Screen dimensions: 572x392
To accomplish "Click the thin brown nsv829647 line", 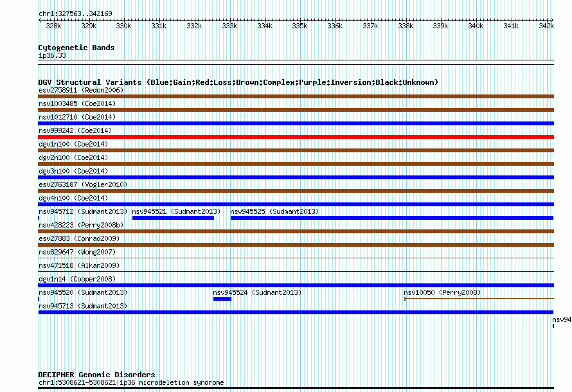I will [296, 258].
